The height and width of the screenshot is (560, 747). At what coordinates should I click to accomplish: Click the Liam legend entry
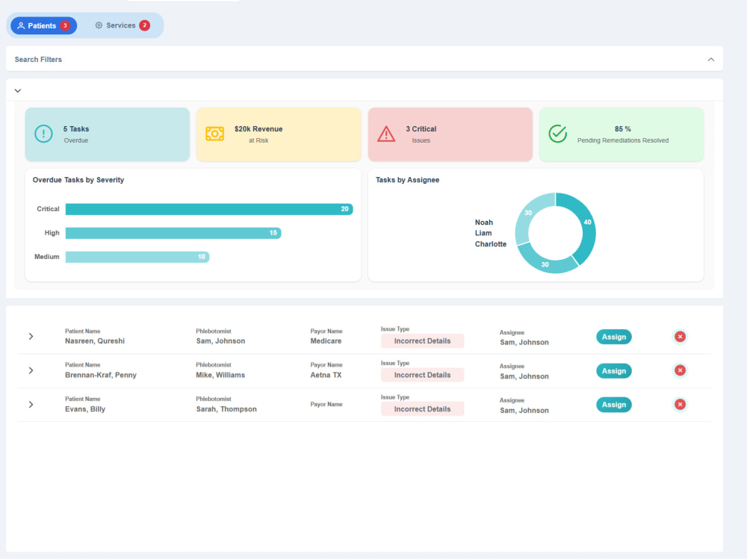(x=483, y=233)
